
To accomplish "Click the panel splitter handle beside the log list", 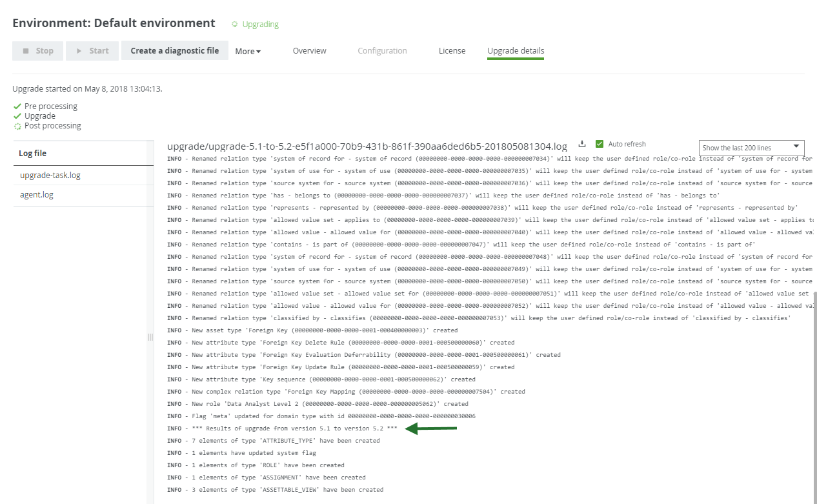I will [150, 337].
